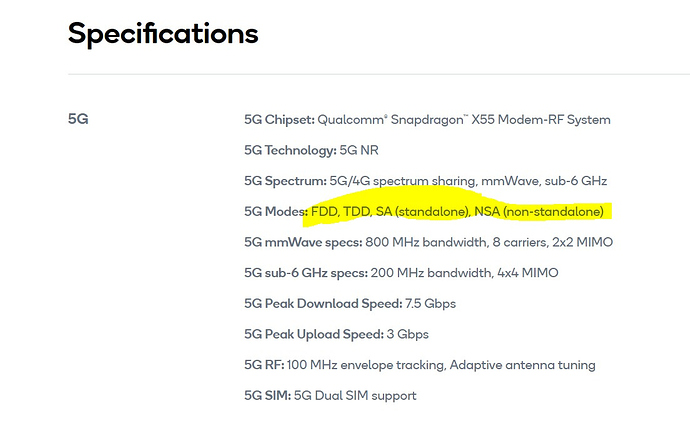The height and width of the screenshot is (422, 690).
Task: Click the "5G RF:" bold label
Action: 265,365
